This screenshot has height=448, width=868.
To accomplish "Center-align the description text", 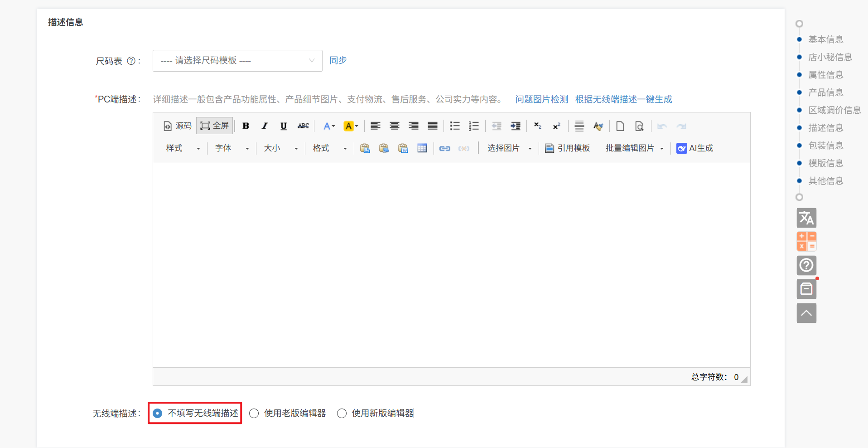I will pyautogui.click(x=395, y=126).
